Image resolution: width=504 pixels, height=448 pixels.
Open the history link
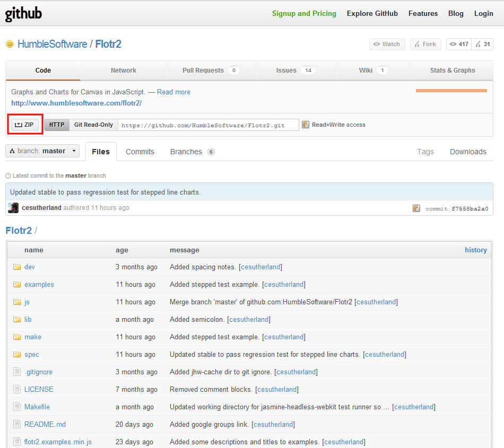[x=476, y=250]
